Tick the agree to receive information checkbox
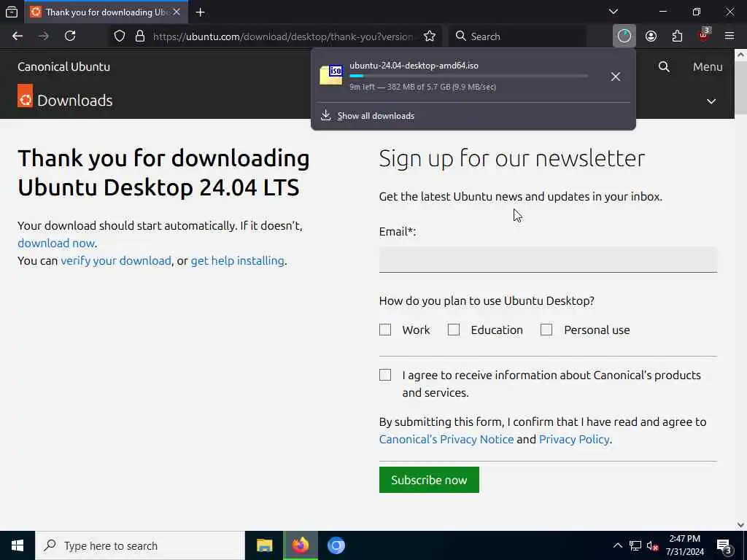 pos(385,375)
